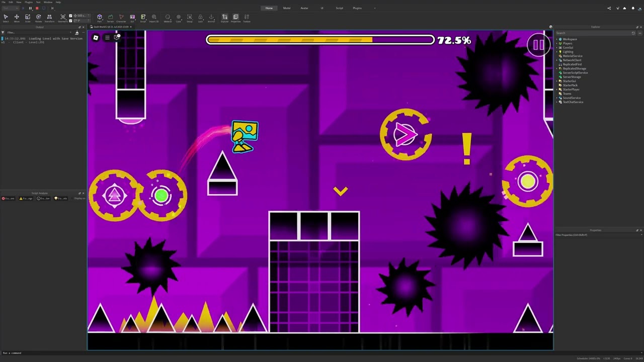Open the Edit menu
644x362 pixels.
[11, 2]
